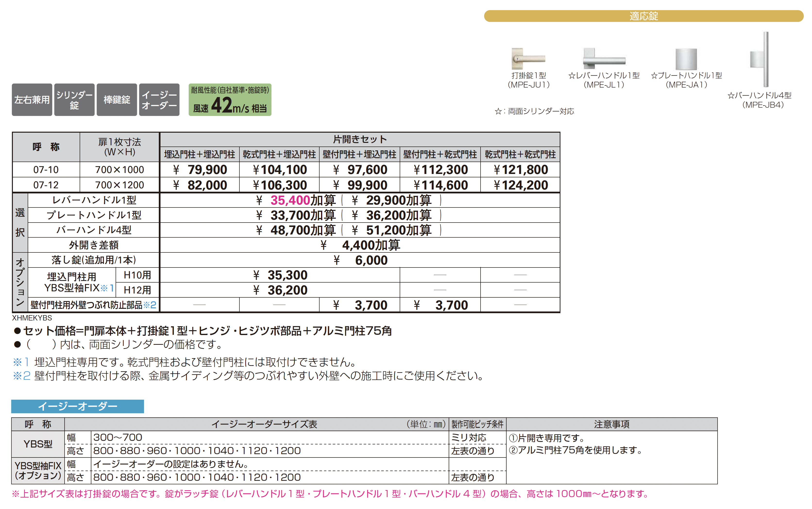The height and width of the screenshot is (509, 812).
Task: Click the 300〜700 width range cell
Action: 118,437
